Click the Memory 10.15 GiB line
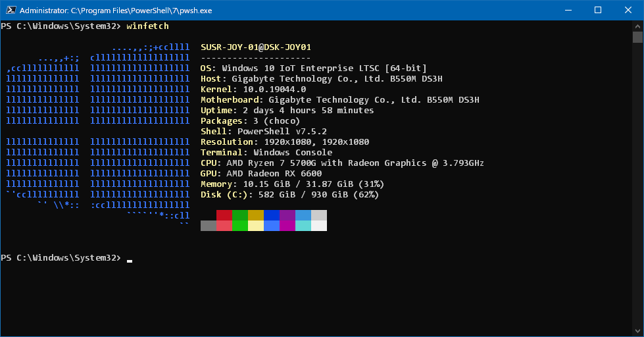The height and width of the screenshot is (337, 644). (292, 184)
